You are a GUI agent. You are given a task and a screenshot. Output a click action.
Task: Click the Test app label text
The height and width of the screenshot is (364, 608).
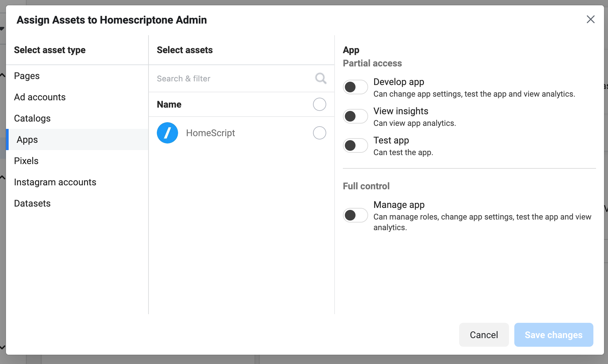391,140
